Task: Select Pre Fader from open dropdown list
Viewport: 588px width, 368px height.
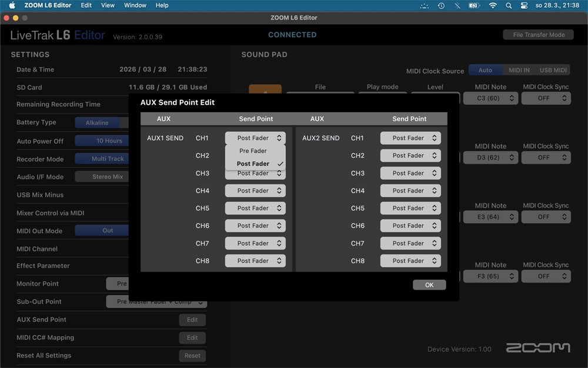Action: [x=253, y=151]
